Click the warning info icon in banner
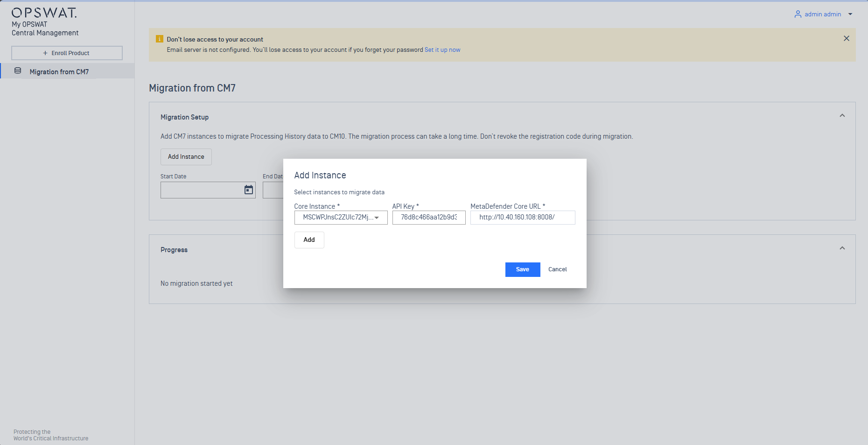The width and height of the screenshot is (868, 445). pyautogui.click(x=159, y=39)
